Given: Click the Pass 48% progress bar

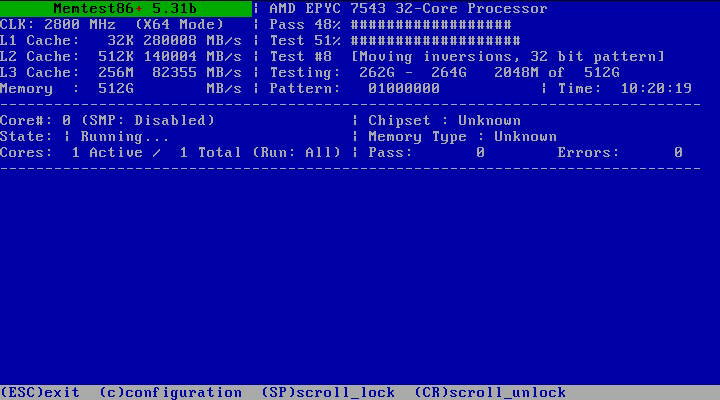Looking at the screenshot, I should [431, 24].
